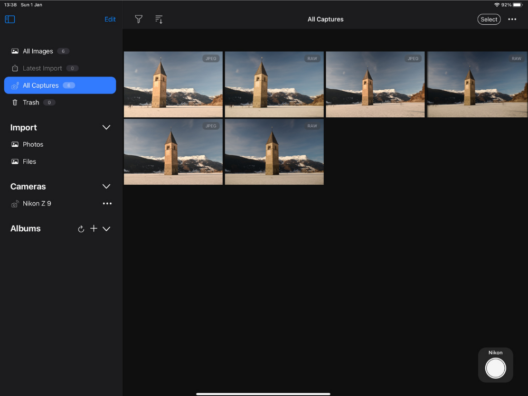
Task: Tap the Nikon shutter capture button
Action: (495, 368)
